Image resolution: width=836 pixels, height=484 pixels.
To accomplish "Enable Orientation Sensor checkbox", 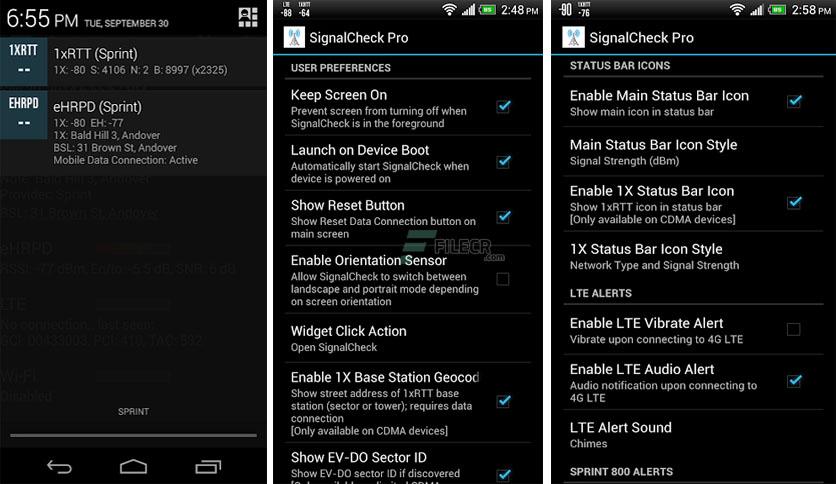I will tap(503, 279).
